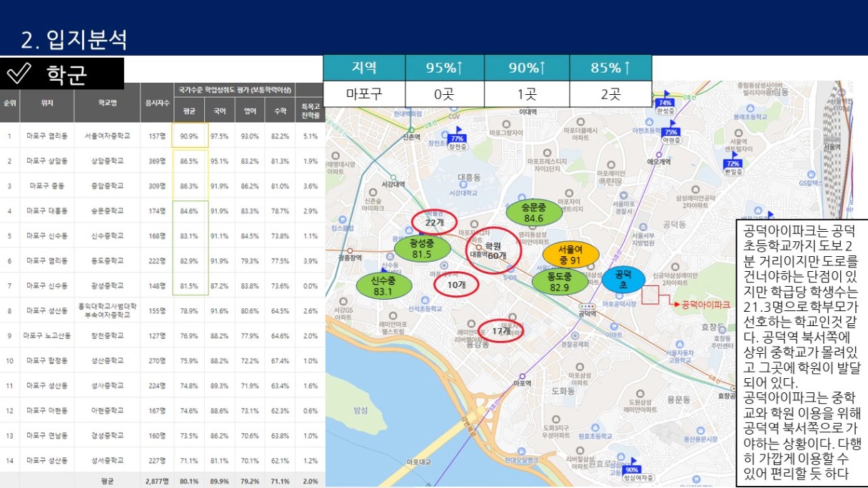Image resolution: width=868 pixels, height=488 pixels.
Task: Click the 마포구 region cell in the top table
Action: point(365,94)
